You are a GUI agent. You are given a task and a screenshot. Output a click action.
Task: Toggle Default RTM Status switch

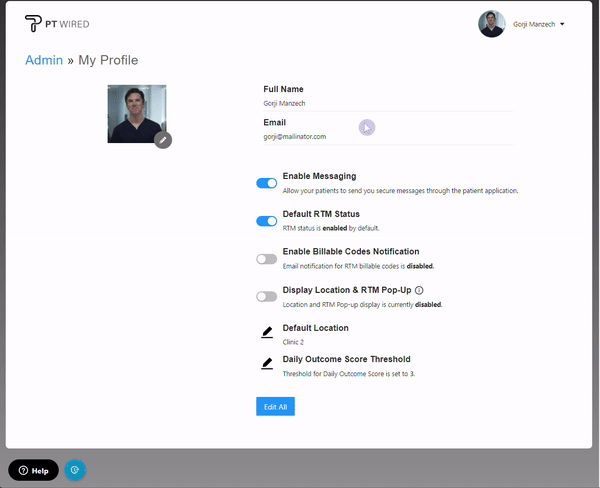(x=267, y=221)
